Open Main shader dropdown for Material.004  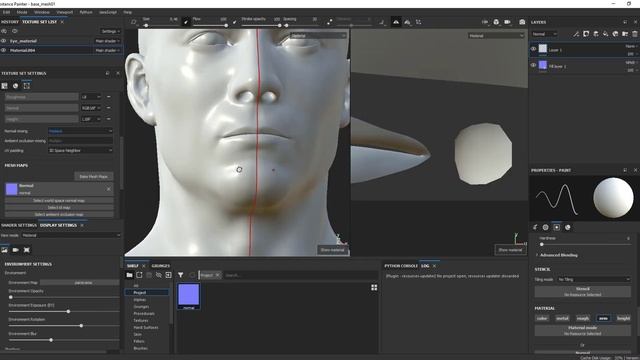click(x=107, y=50)
